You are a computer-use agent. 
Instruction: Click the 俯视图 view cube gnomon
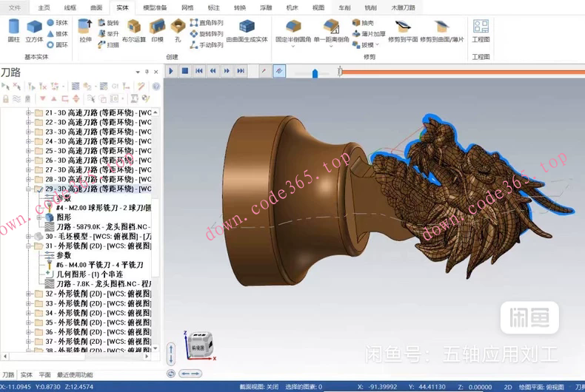click(x=197, y=346)
